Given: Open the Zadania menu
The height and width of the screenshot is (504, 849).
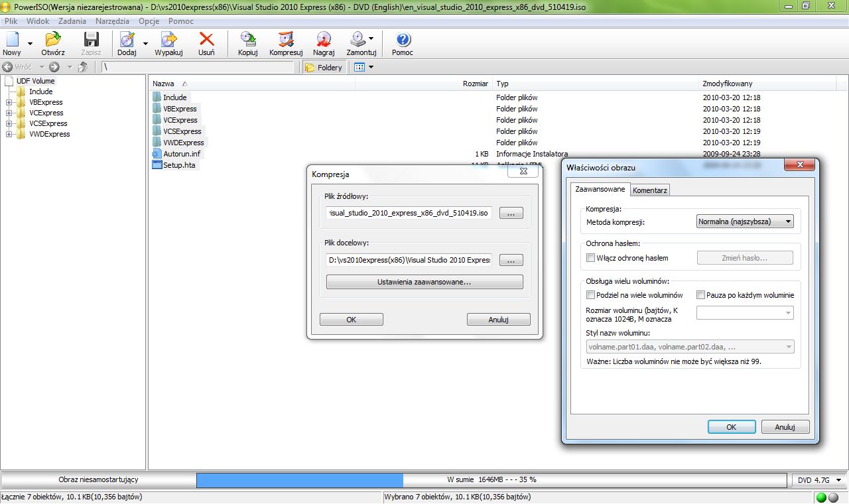Looking at the screenshot, I should click(72, 21).
